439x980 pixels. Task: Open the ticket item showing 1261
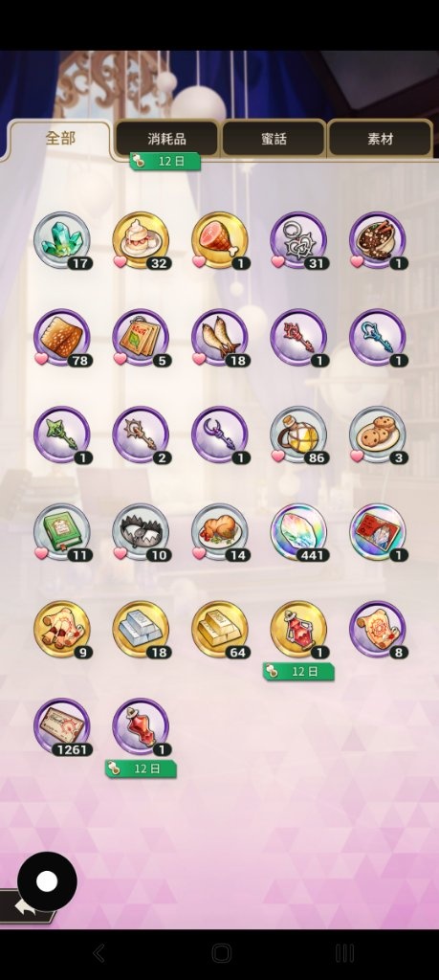[62, 727]
